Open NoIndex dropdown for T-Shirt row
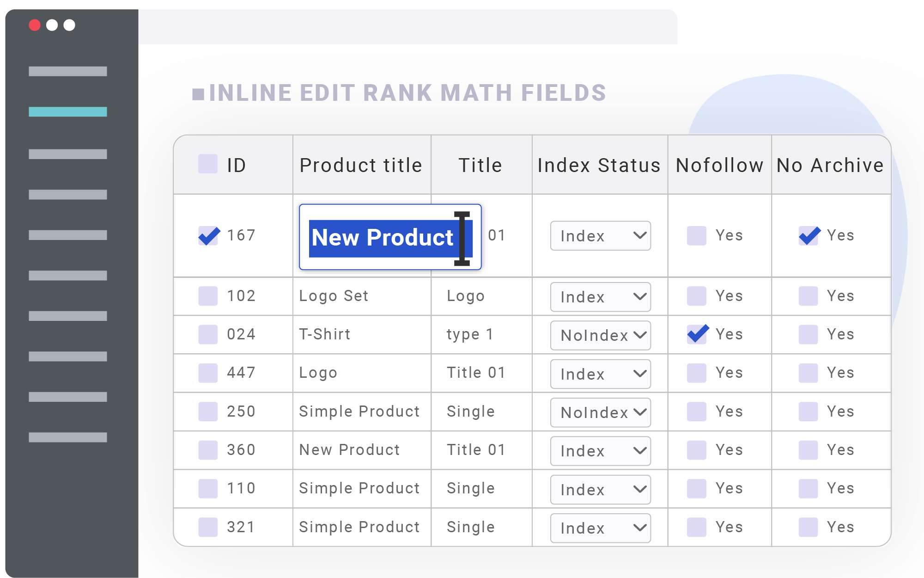 tap(601, 335)
